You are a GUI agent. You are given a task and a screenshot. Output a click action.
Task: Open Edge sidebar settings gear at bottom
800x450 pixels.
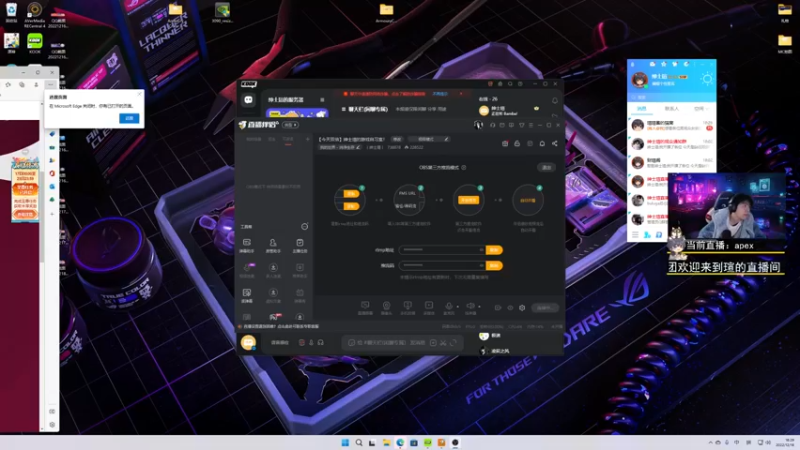pos(52,424)
